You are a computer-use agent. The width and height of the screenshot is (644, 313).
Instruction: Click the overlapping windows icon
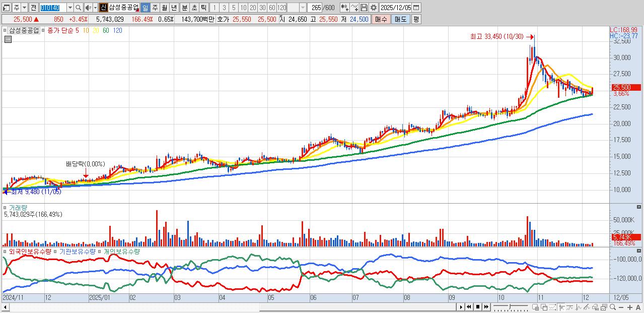[x=544, y=307]
